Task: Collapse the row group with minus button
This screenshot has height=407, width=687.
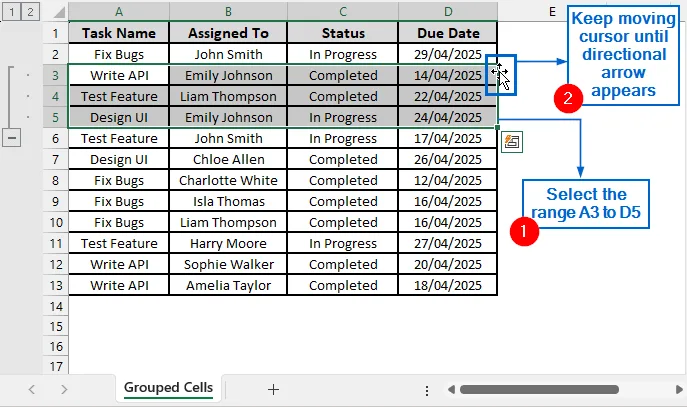Action: tap(12, 138)
